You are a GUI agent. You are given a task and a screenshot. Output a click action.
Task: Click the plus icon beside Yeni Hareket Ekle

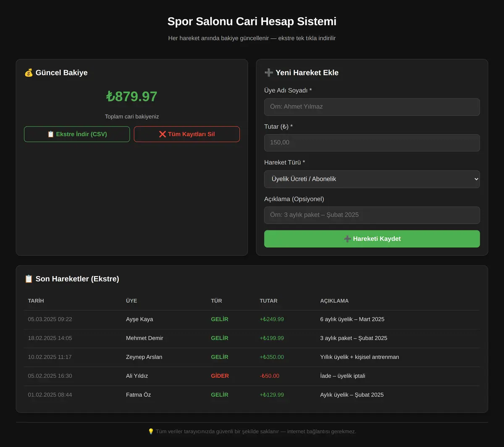click(269, 73)
